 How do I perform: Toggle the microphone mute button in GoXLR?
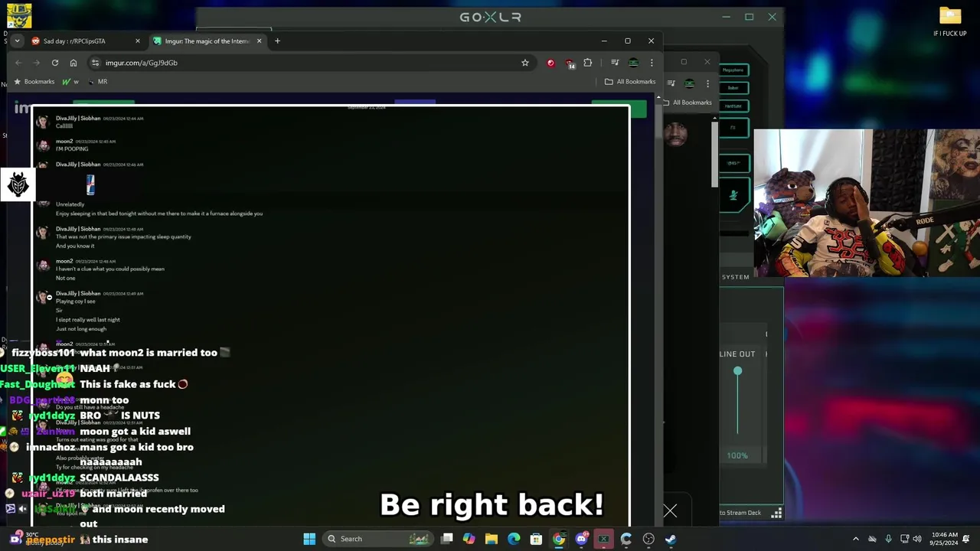(x=733, y=196)
